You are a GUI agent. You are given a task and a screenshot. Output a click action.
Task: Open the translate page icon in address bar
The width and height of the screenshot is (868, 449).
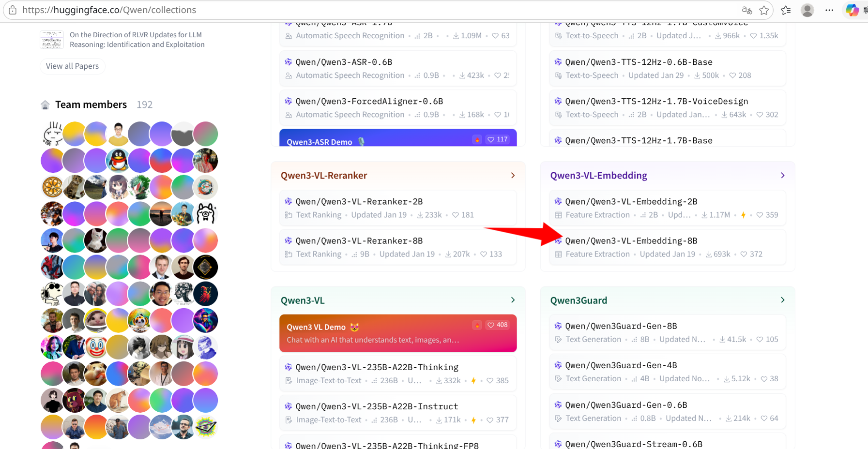[747, 10]
